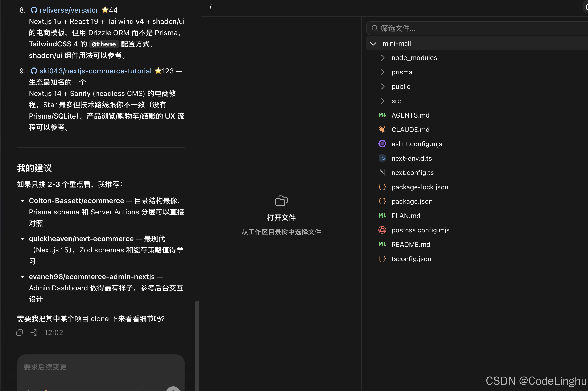The height and width of the screenshot is (391, 588).
Task: Expand the prisma folder
Action: 383,72
